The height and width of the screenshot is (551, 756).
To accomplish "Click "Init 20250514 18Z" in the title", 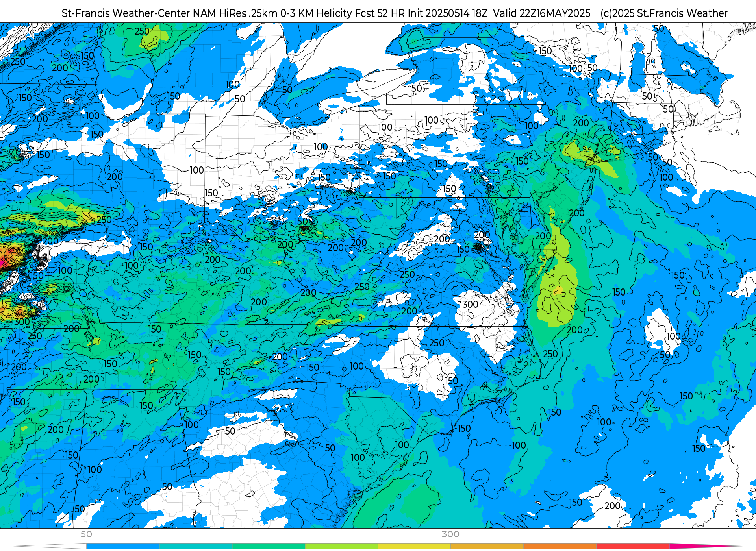I will [x=448, y=13].
